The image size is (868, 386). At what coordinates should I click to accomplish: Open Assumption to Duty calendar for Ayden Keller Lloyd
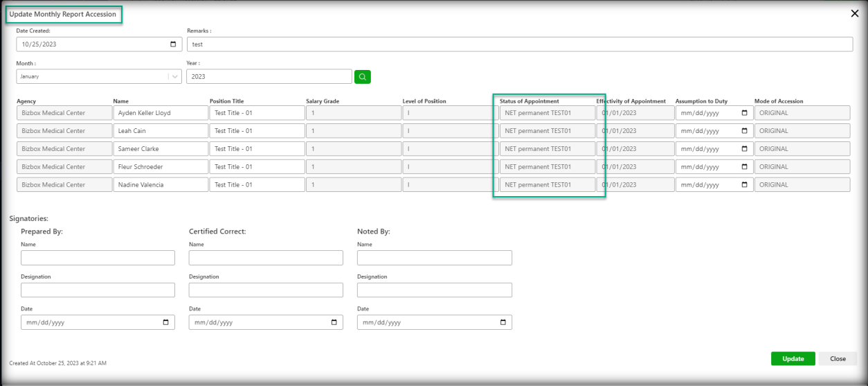(745, 113)
